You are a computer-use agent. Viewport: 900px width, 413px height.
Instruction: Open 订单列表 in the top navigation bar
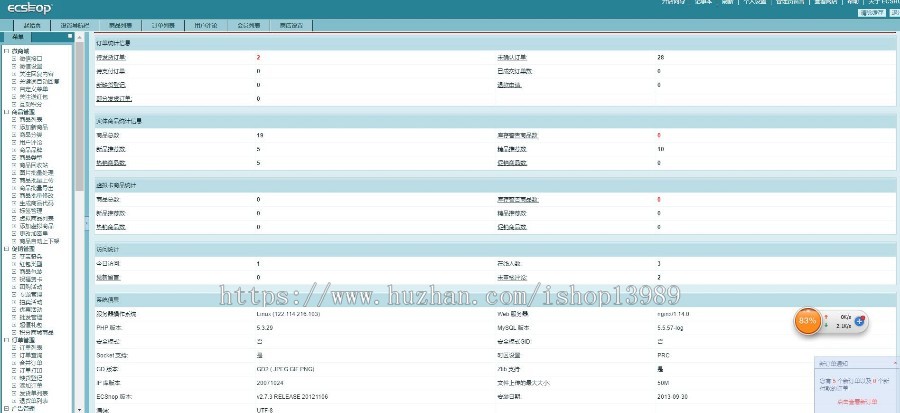pyautogui.click(x=163, y=25)
